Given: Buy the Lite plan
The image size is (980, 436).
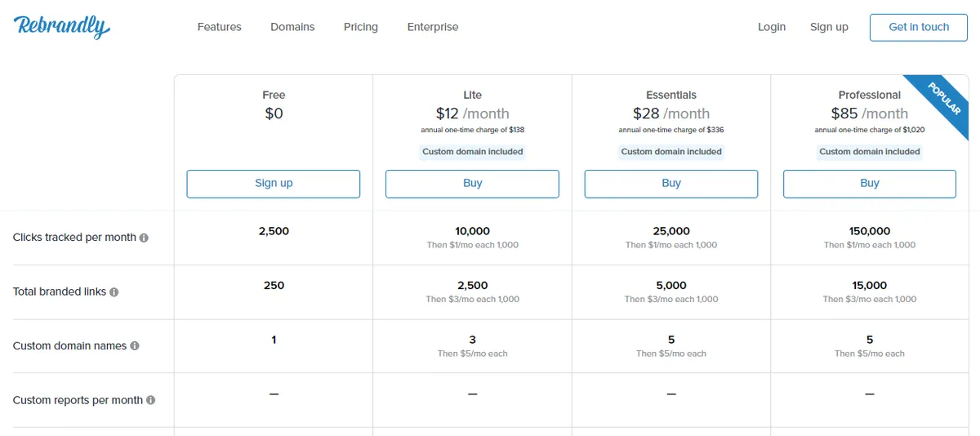Looking at the screenshot, I should point(472,184).
